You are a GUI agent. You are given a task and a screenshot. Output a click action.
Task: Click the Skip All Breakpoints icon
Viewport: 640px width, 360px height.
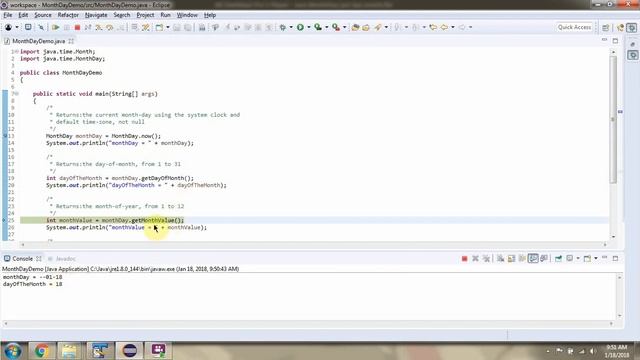coord(41,27)
